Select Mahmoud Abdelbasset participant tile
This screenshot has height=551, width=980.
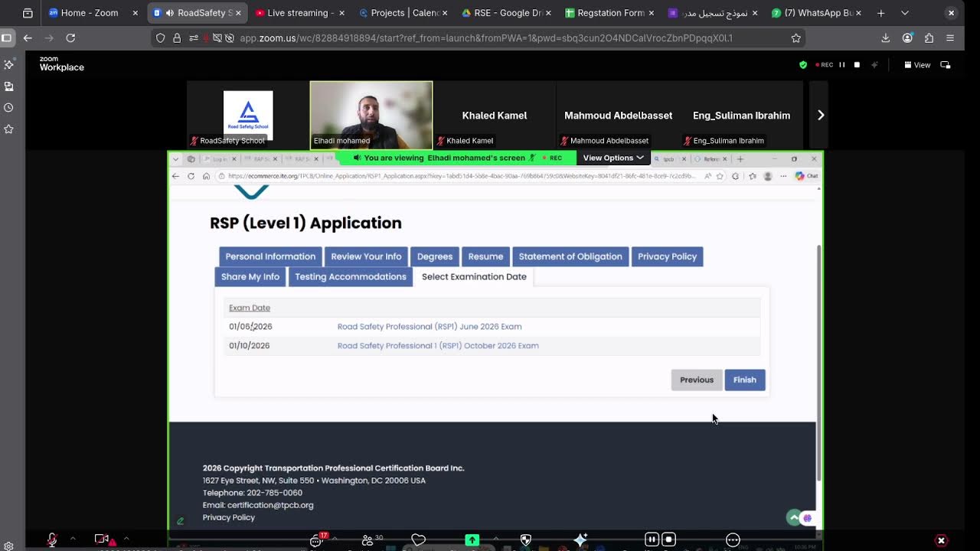click(x=618, y=115)
